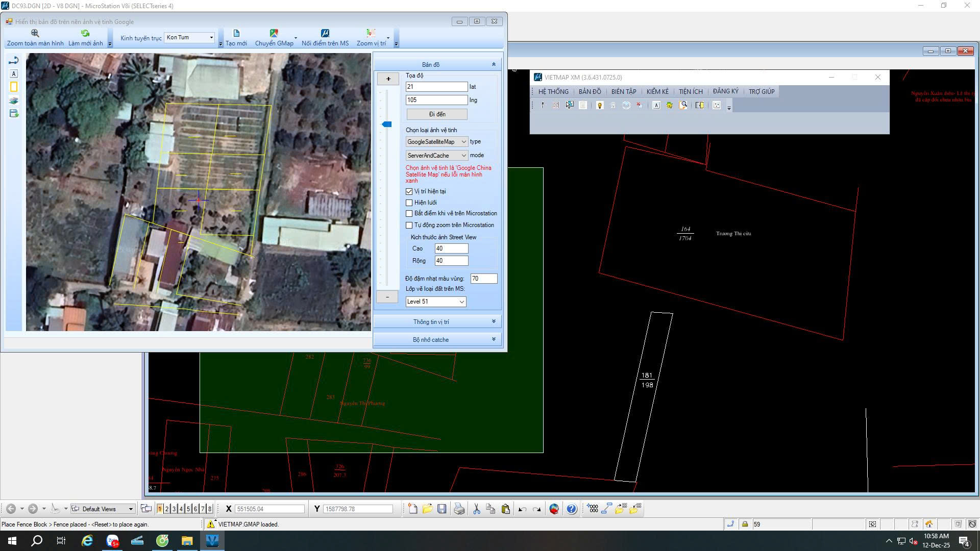Open the BIÊN TẬP menu
Viewport: 980px width, 551px height.
pyautogui.click(x=623, y=91)
